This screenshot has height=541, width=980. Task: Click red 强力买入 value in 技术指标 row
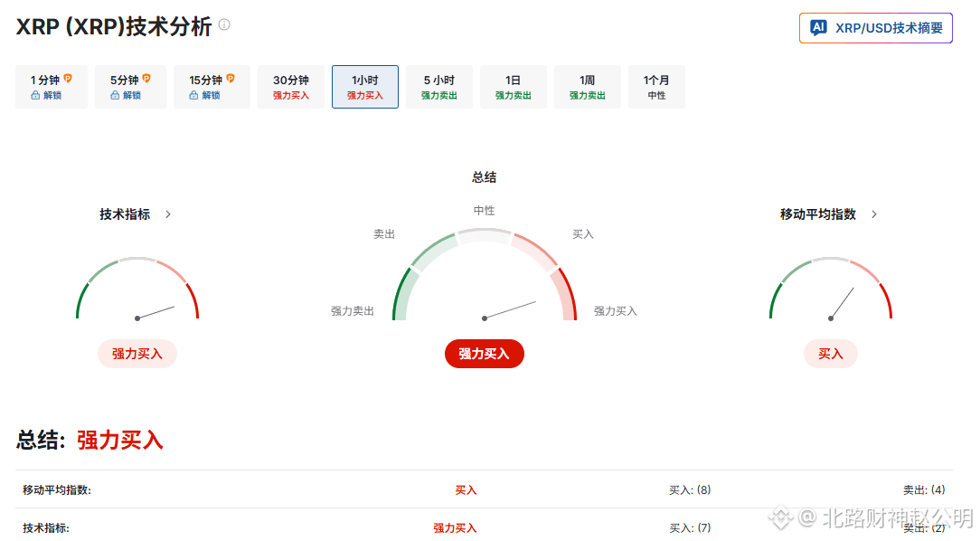click(455, 528)
